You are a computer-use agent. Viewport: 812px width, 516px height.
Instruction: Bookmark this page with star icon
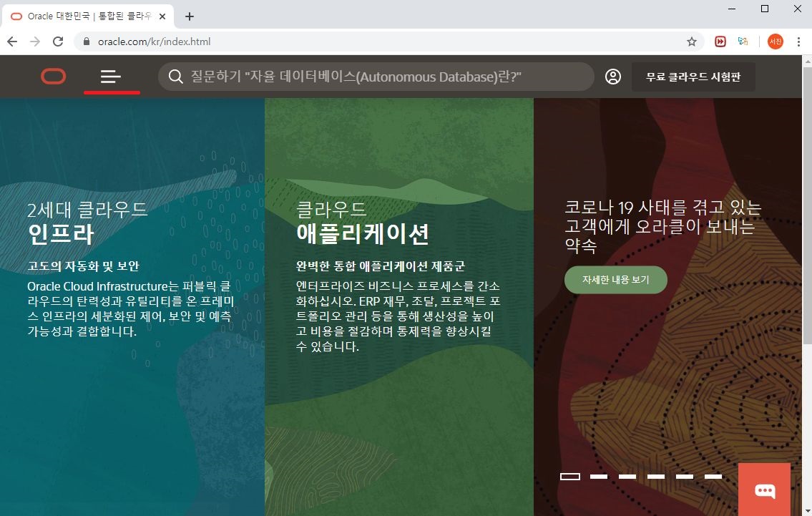[x=691, y=42]
